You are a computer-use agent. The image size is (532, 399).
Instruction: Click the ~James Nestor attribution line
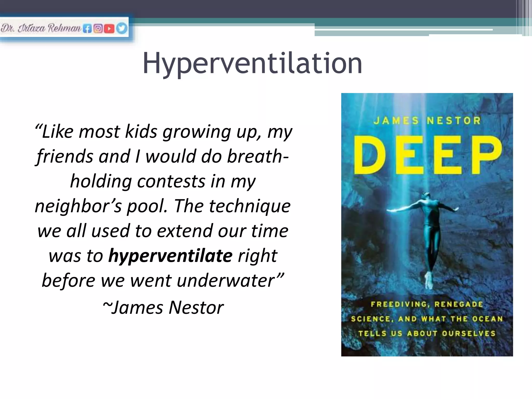163,308
